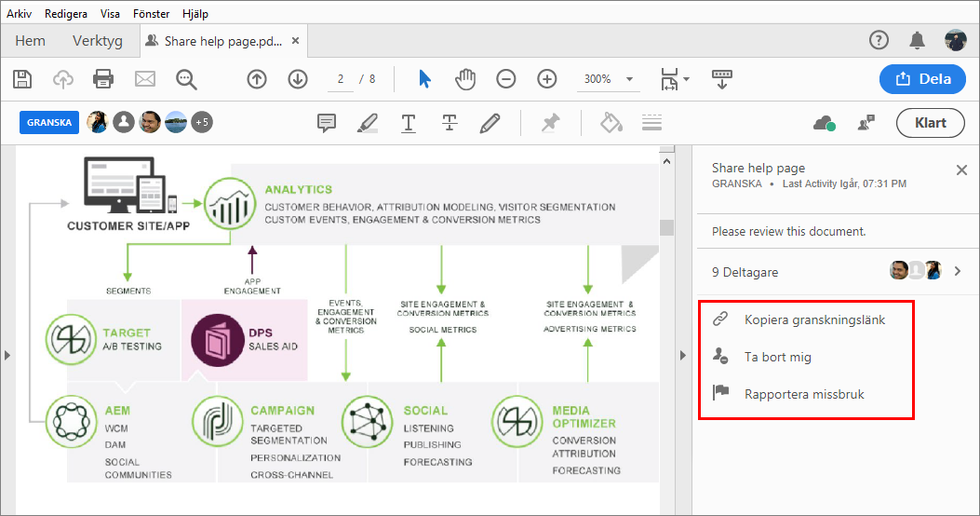980x516 pixels.
Task: Print the document with printer icon
Action: point(103,79)
